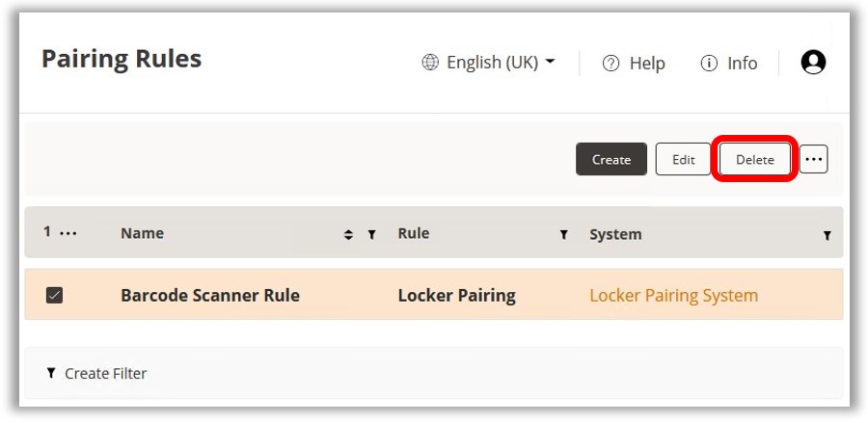Click the globe language icon

tap(430, 63)
